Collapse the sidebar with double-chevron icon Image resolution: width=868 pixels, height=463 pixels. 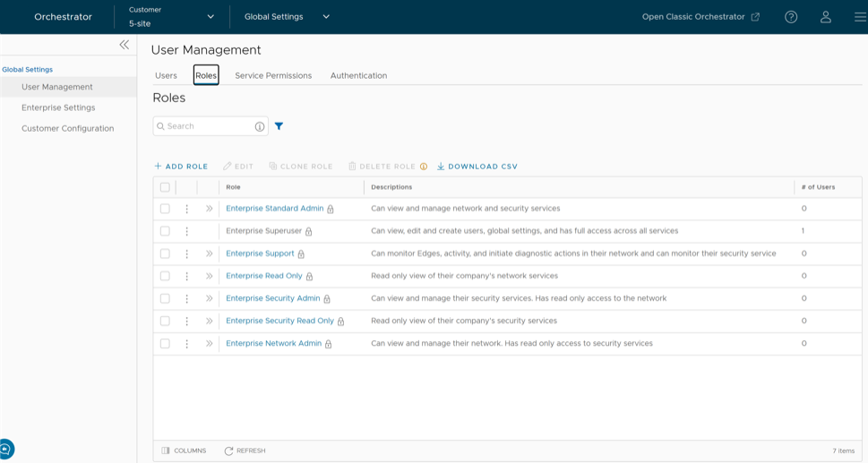124,45
